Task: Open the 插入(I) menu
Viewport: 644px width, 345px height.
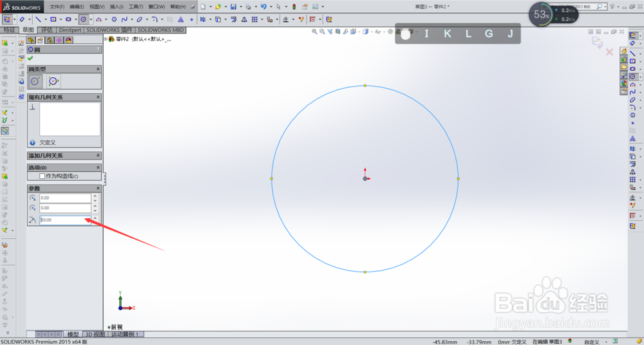Action: (117, 6)
